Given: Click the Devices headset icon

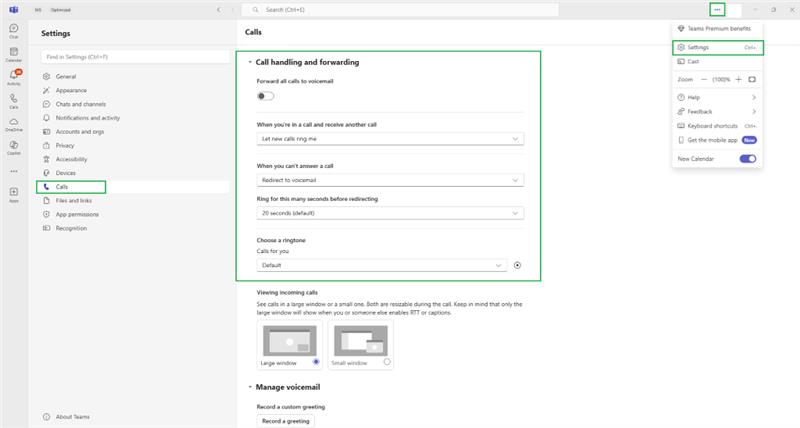Looking at the screenshot, I should click(46, 173).
